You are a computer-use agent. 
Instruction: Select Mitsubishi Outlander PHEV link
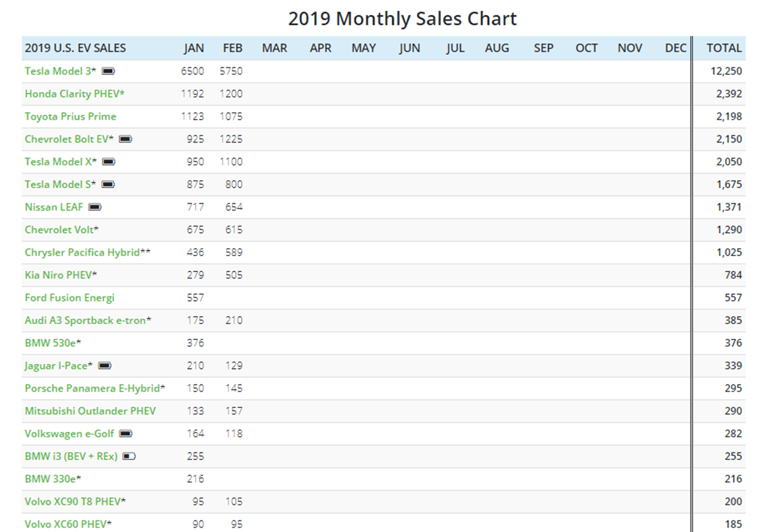90,411
